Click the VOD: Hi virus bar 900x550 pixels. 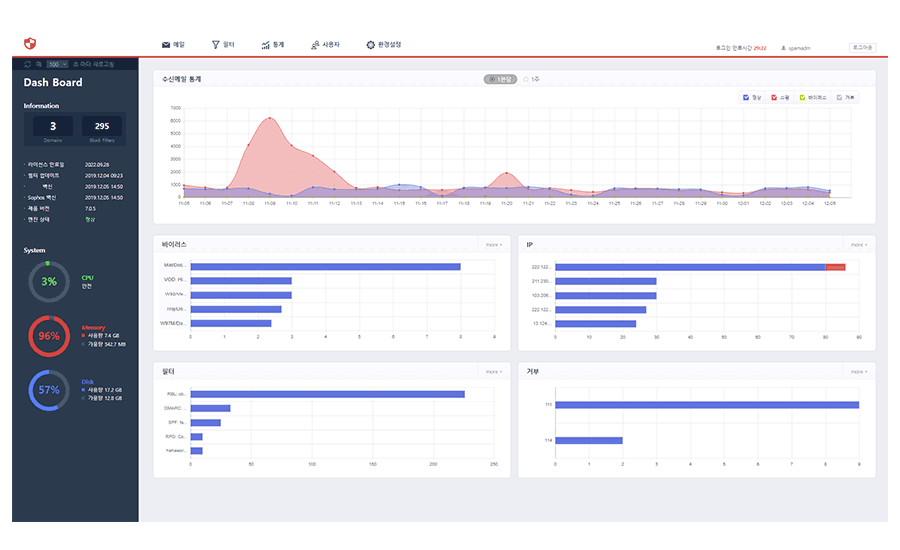point(241,281)
